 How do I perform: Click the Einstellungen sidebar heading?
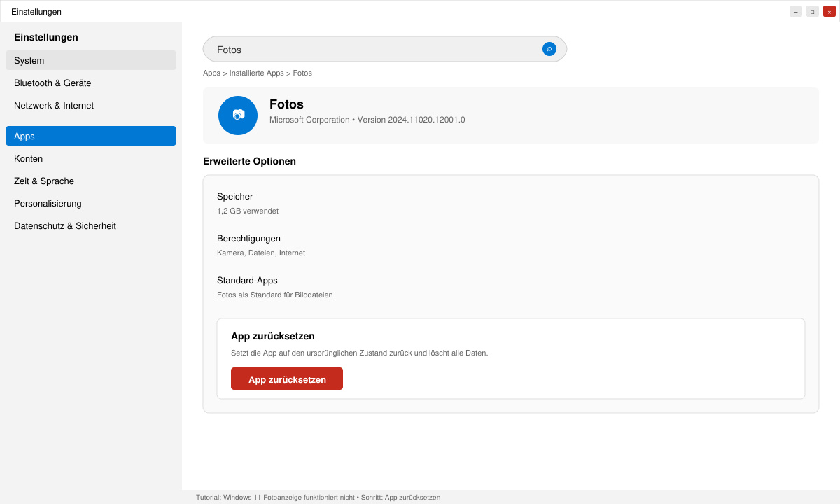pos(46,37)
